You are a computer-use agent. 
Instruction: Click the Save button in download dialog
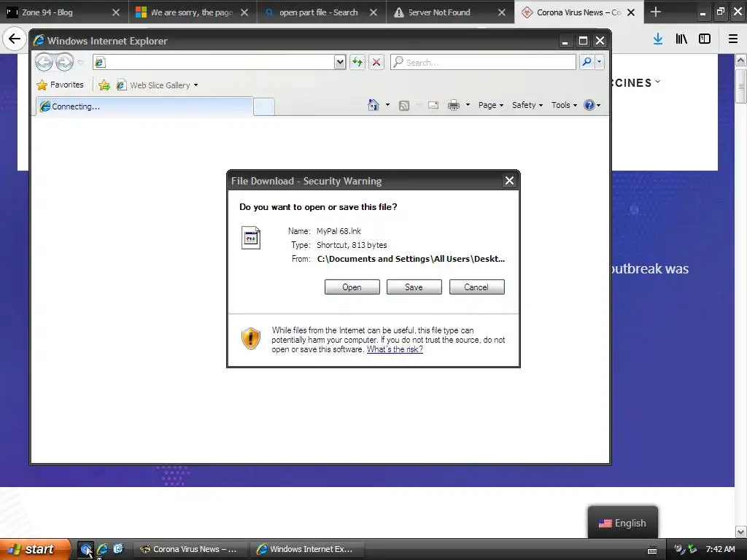click(414, 287)
